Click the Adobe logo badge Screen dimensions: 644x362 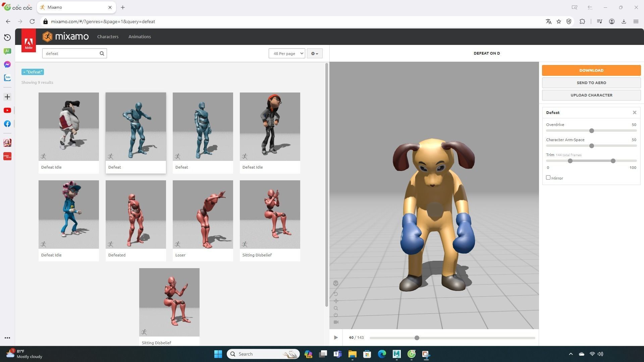(x=29, y=40)
